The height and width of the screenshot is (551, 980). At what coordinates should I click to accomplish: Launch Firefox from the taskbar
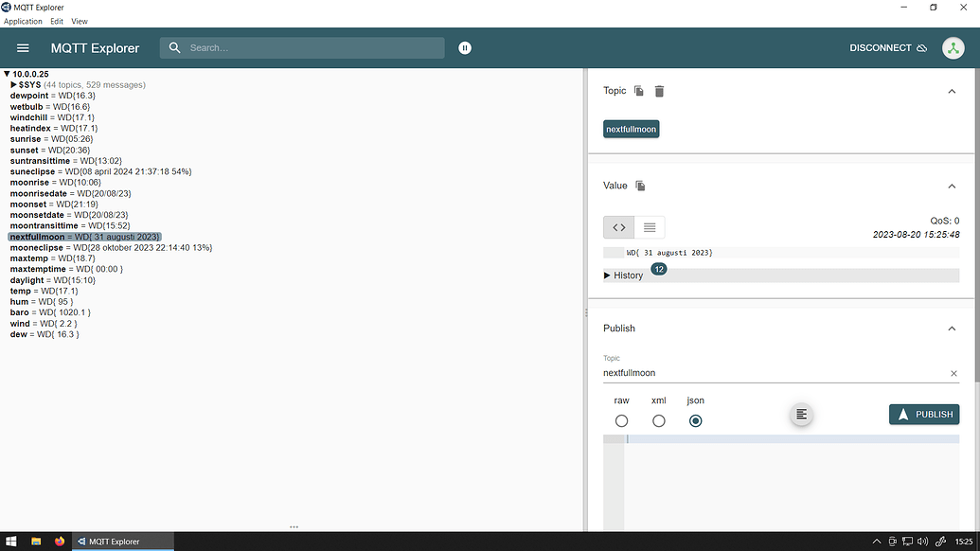tap(60, 542)
